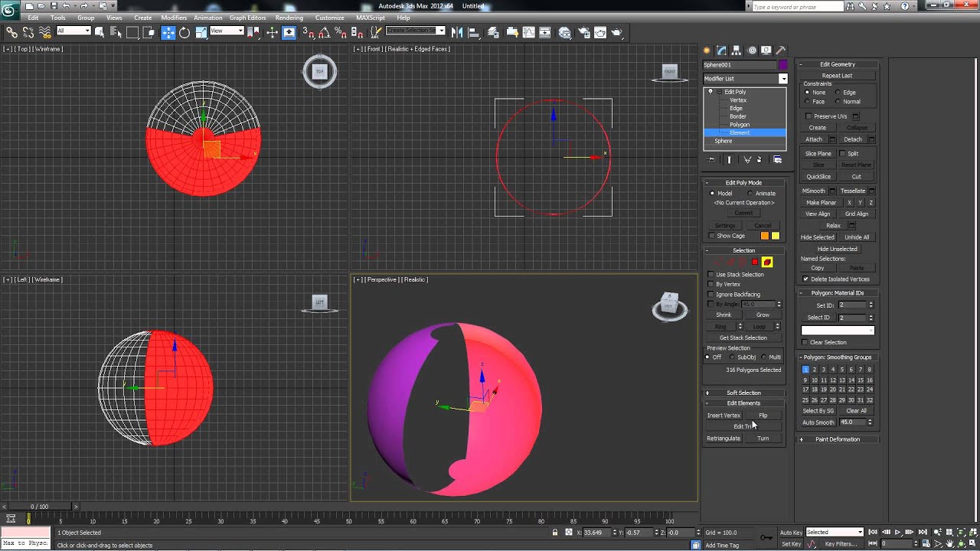980x551 pixels.
Task: Click the Pin Stack icon
Action: tap(712, 160)
